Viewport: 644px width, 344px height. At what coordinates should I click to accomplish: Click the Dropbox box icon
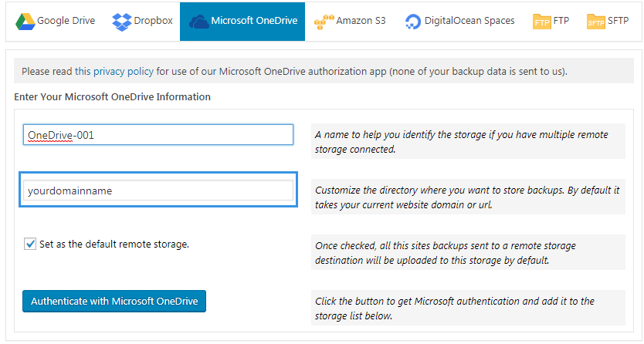pyautogui.click(x=121, y=22)
